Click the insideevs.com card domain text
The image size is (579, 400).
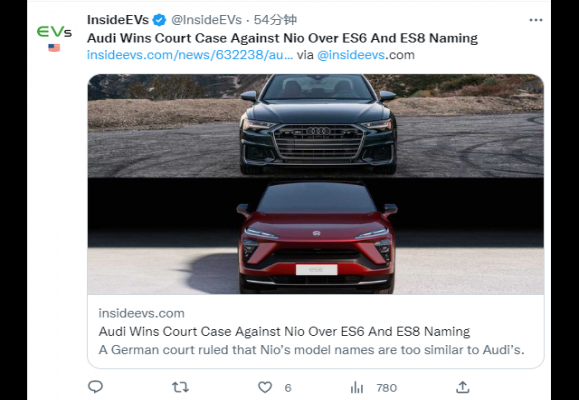coord(141,313)
